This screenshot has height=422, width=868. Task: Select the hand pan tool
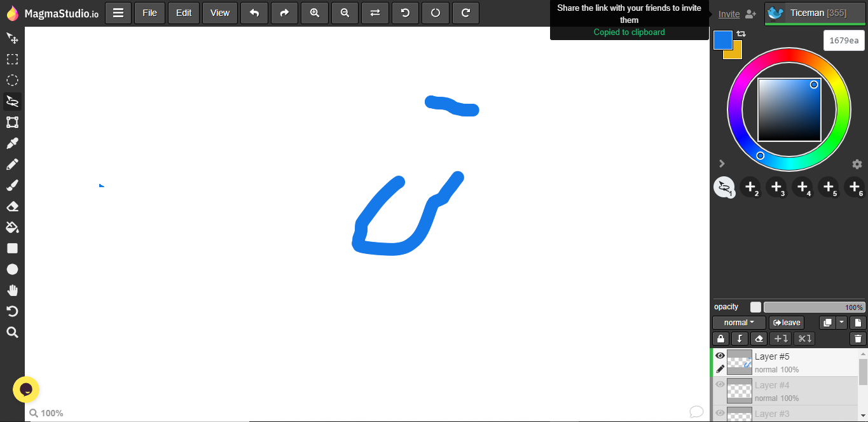[x=12, y=290]
